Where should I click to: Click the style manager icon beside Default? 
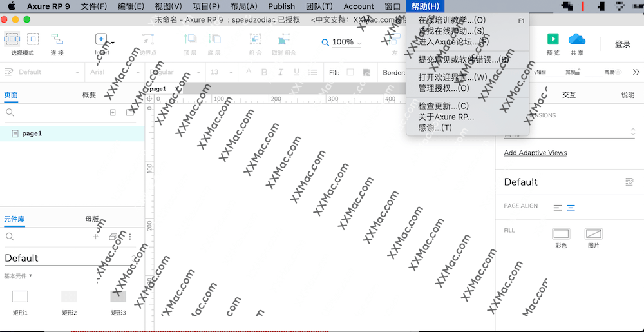click(8, 72)
